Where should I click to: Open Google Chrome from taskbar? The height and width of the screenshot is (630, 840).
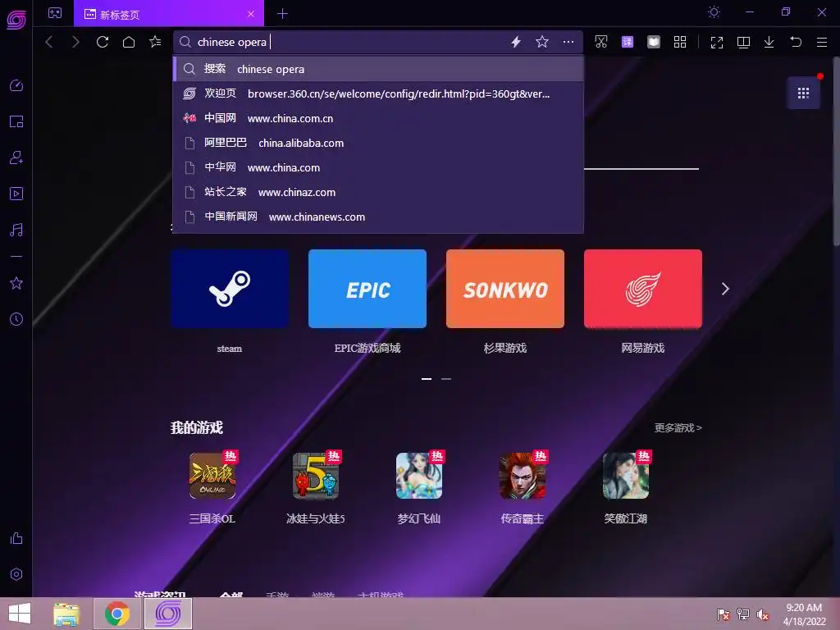[x=117, y=614]
